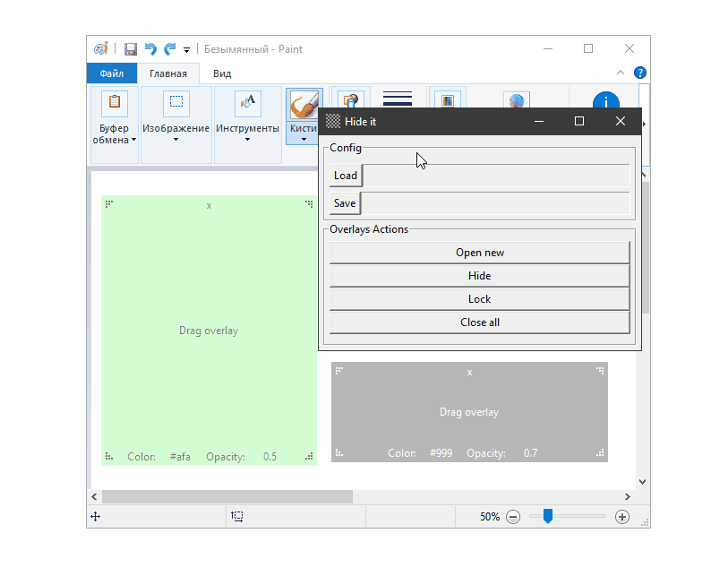This screenshot has height=576, width=728.
Task: Open the quick access toolbar customize arrow
Action: (186, 49)
